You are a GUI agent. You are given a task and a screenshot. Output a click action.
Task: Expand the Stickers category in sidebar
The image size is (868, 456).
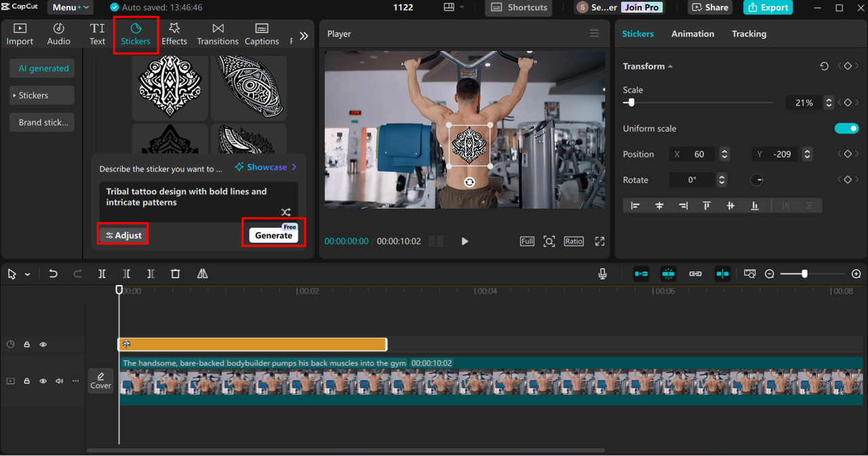coord(42,96)
